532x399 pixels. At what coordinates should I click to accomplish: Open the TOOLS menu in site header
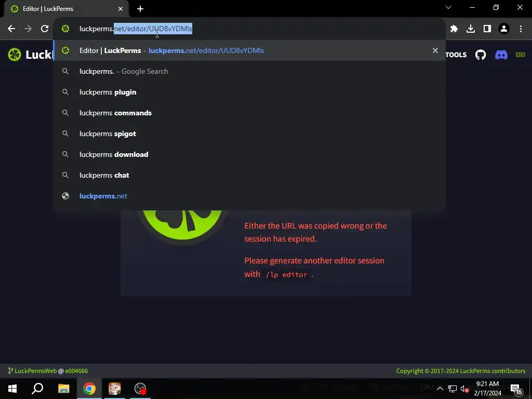(456, 55)
